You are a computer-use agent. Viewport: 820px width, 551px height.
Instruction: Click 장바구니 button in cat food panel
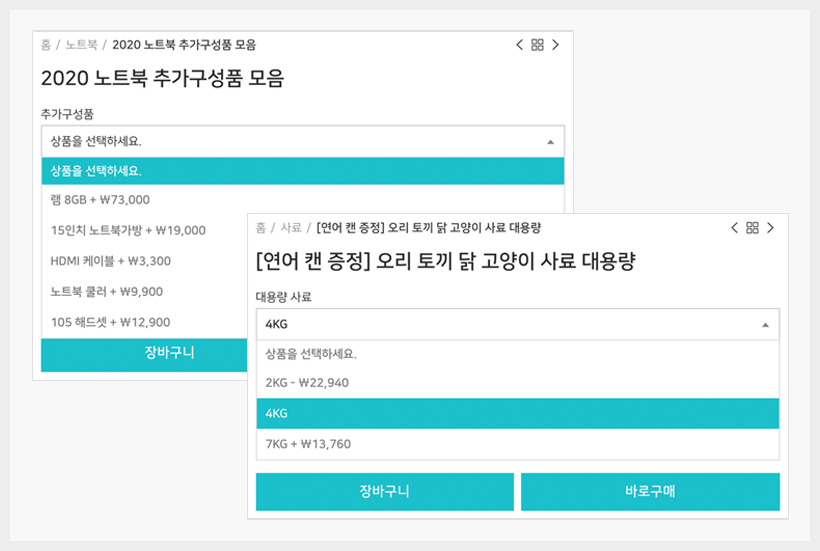click(x=385, y=491)
